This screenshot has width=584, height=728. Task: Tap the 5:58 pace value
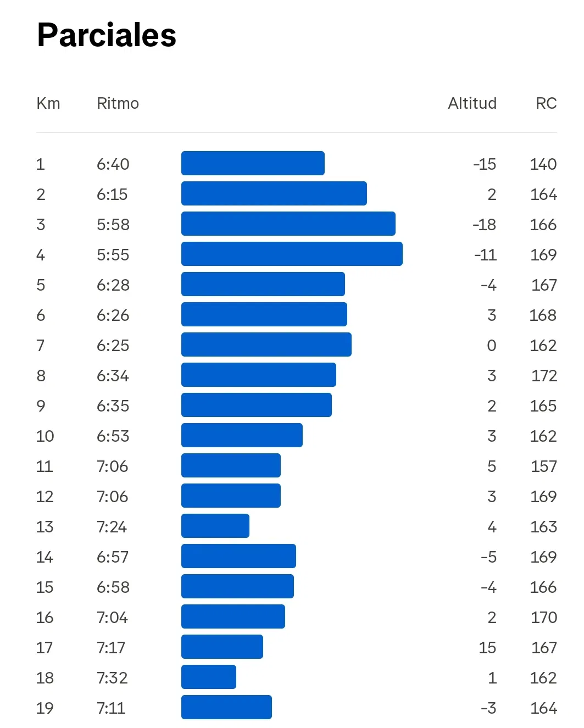point(113,224)
